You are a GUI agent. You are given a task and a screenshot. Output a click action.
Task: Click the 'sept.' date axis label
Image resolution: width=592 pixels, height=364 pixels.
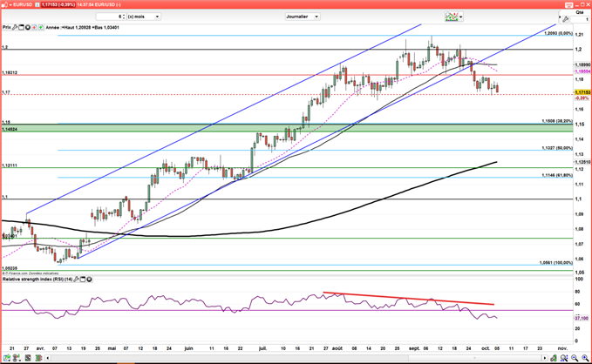click(414, 348)
